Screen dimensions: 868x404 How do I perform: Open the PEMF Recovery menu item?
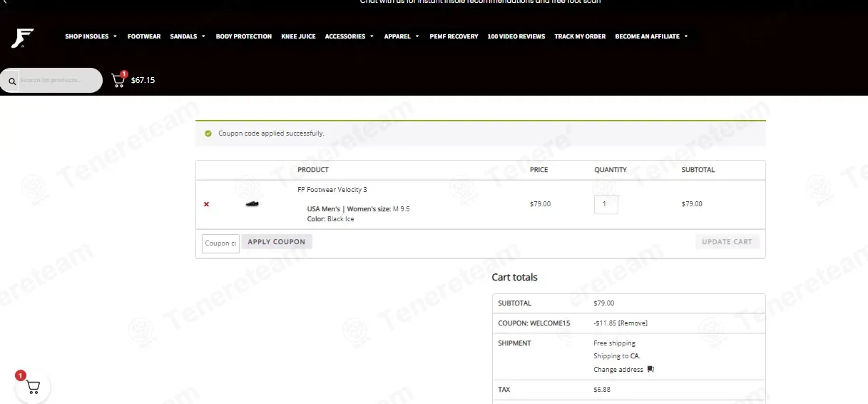point(454,36)
